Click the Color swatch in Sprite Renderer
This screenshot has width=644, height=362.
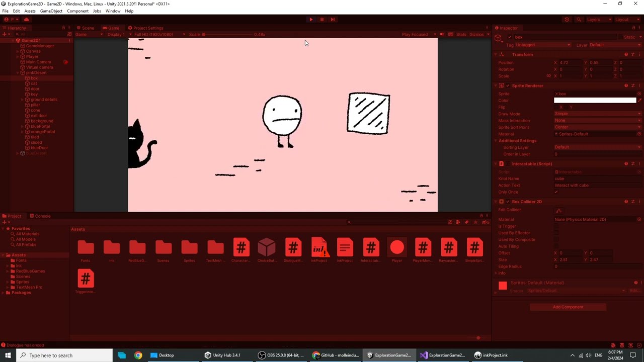click(x=595, y=100)
